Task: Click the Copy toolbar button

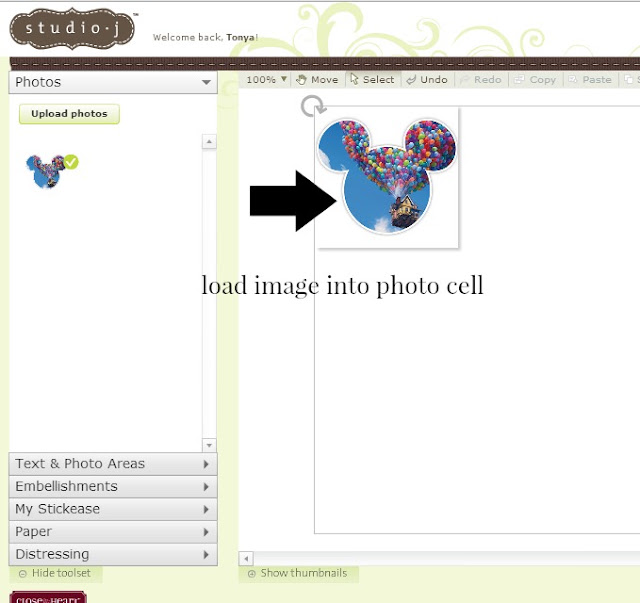Action: [x=535, y=80]
